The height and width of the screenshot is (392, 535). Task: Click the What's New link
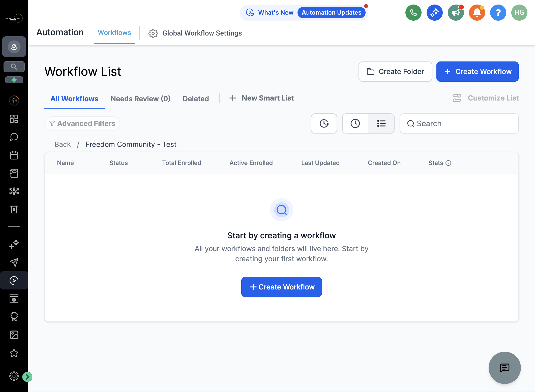click(x=276, y=13)
